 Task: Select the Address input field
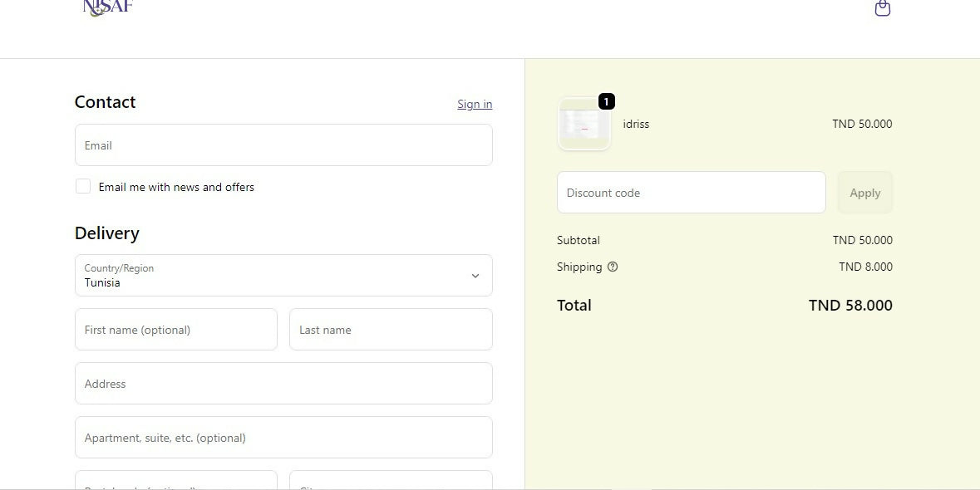(x=283, y=384)
